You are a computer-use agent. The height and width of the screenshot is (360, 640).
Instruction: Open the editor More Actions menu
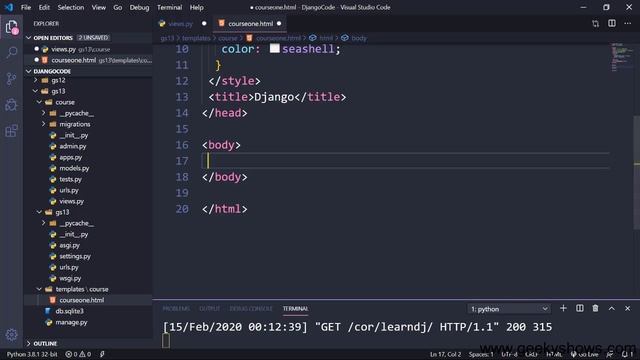(627, 23)
